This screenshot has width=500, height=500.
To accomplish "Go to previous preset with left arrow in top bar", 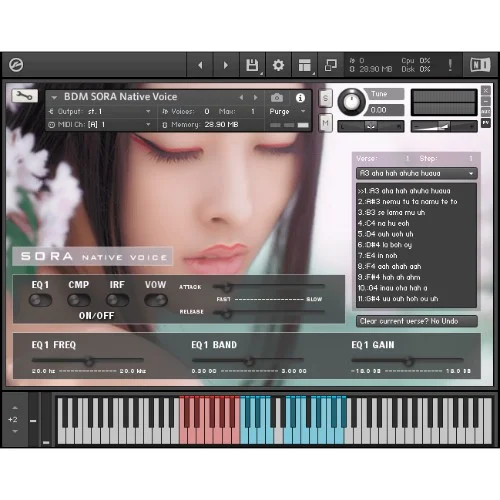I will (x=200, y=65).
